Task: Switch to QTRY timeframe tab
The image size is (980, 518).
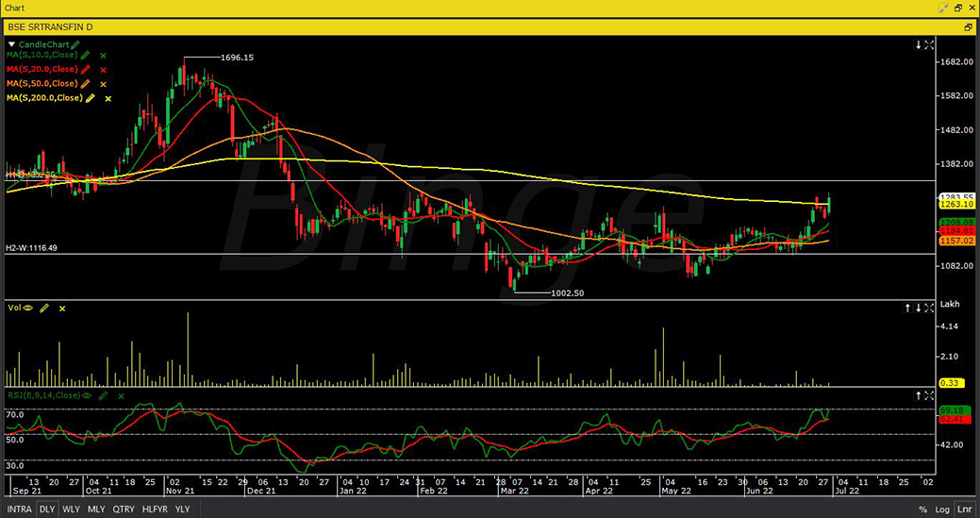Action: 124,510
